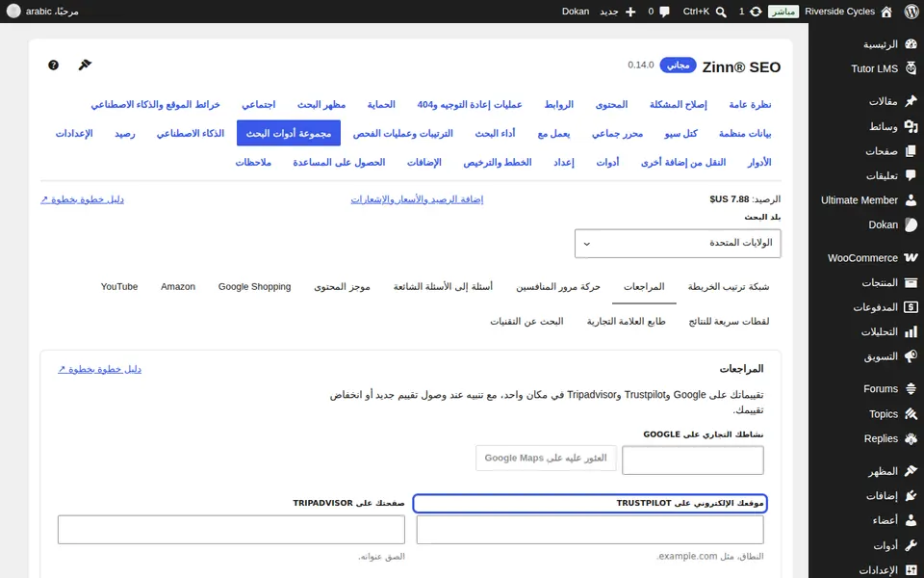Image resolution: width=924 pixels, height=578 pixels.
Task: Click the media icon next to وسائط
Action: (x=911, y=126)
